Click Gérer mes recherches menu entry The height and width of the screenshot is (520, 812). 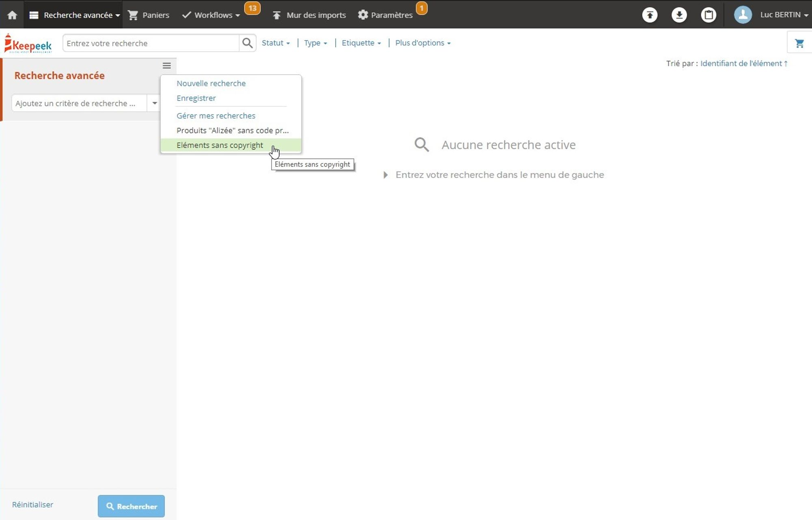[216, 116]
